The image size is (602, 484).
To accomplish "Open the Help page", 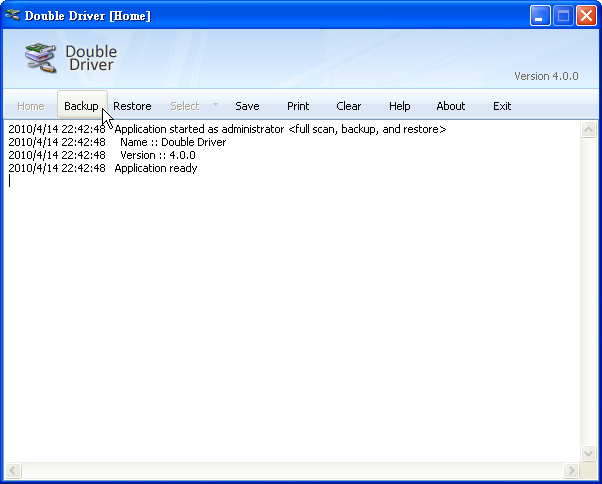I will click(x=400, y=106).
